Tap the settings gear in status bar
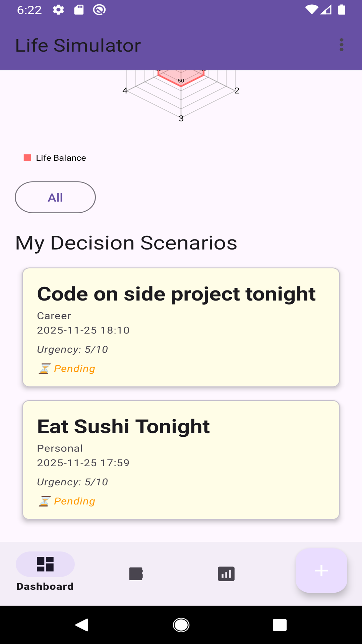This screenshot has width=362, height=644. (x=58, y=10)
